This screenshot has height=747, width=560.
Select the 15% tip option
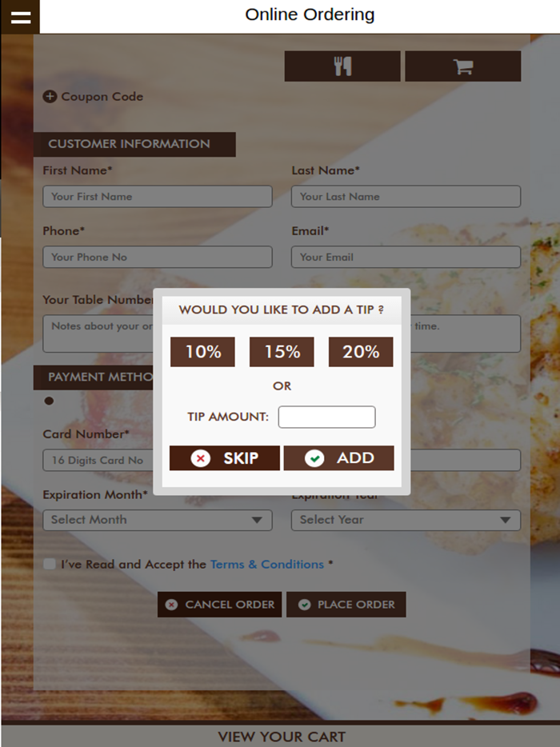tap(282, 352)
